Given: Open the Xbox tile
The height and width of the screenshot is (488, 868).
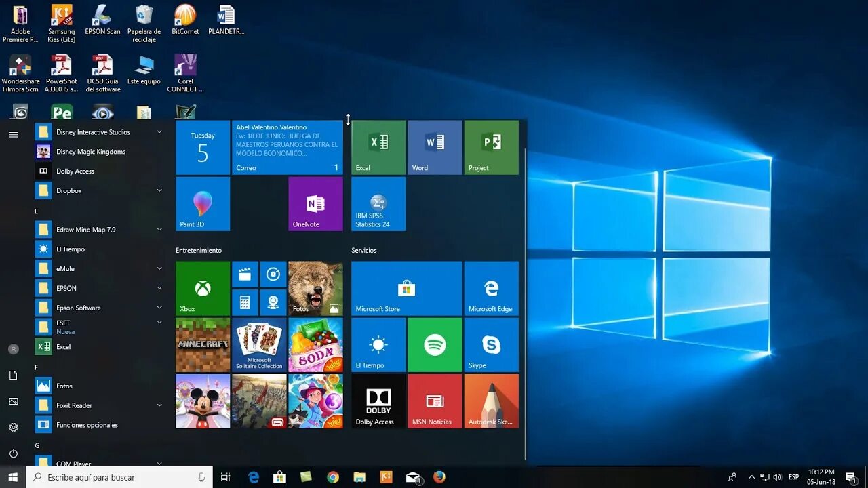Looking at the screenshot, I should (x=203, y=289).
